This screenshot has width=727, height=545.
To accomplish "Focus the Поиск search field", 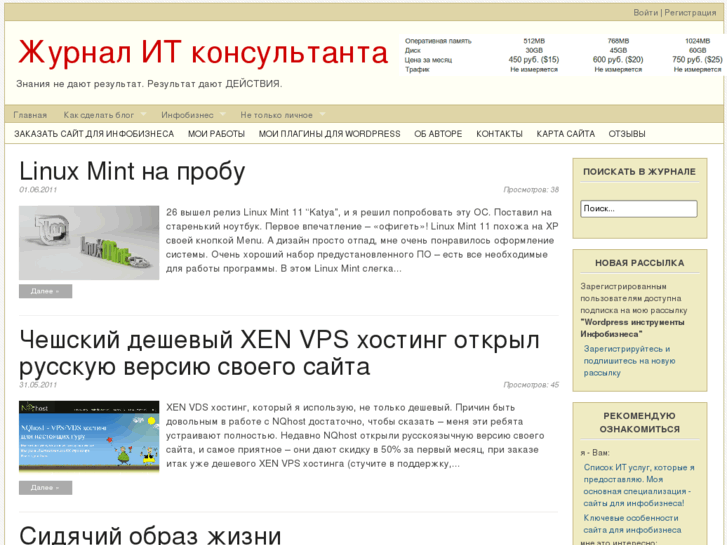I will coord(639,209).
